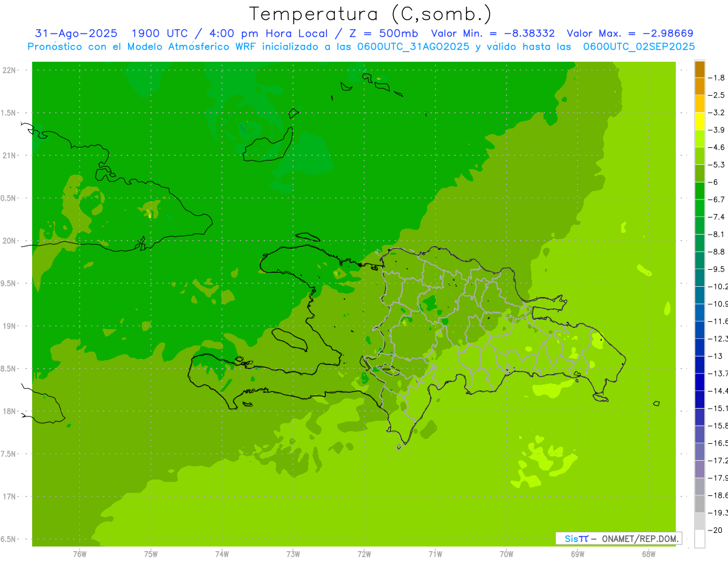Click the '0600UTC_31AGO2025' initialization time text
The height and width of the screenshot is (562, 728).
(414, 47)
